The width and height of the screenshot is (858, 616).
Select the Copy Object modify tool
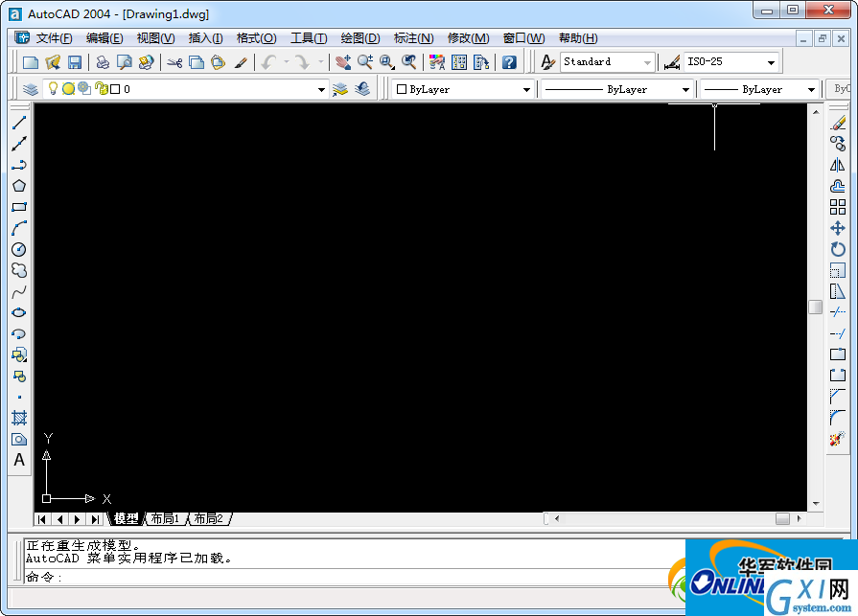(838, 144)
